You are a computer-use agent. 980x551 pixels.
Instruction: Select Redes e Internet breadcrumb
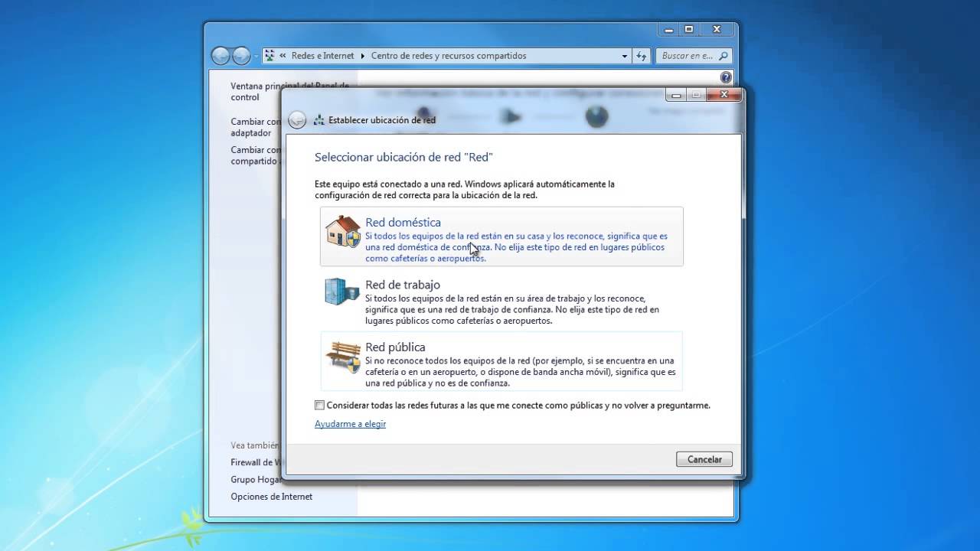point(323,56)
